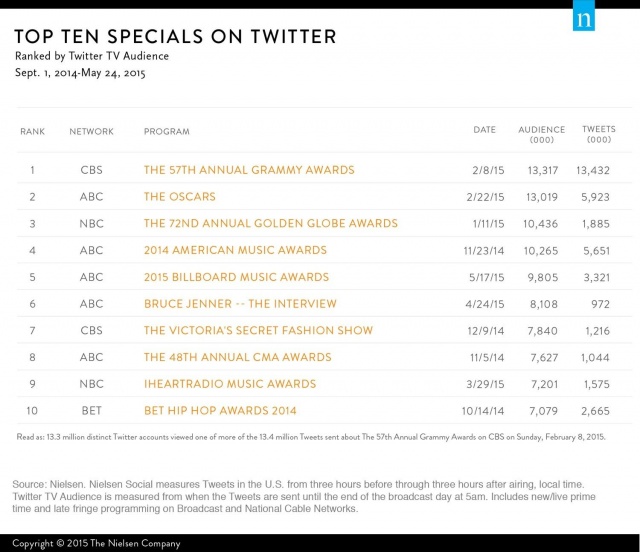The image size is (640, 552).
Task: Click the TWEETS (000) column header
Action: pos(599,134)
